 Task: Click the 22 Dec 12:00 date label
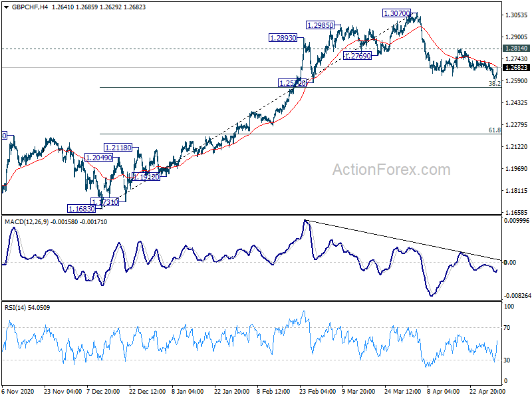point(147,391)
